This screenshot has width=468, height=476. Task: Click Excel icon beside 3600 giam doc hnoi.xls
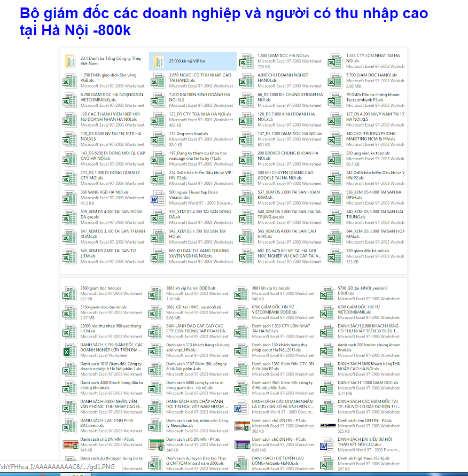tap(70, 293)
